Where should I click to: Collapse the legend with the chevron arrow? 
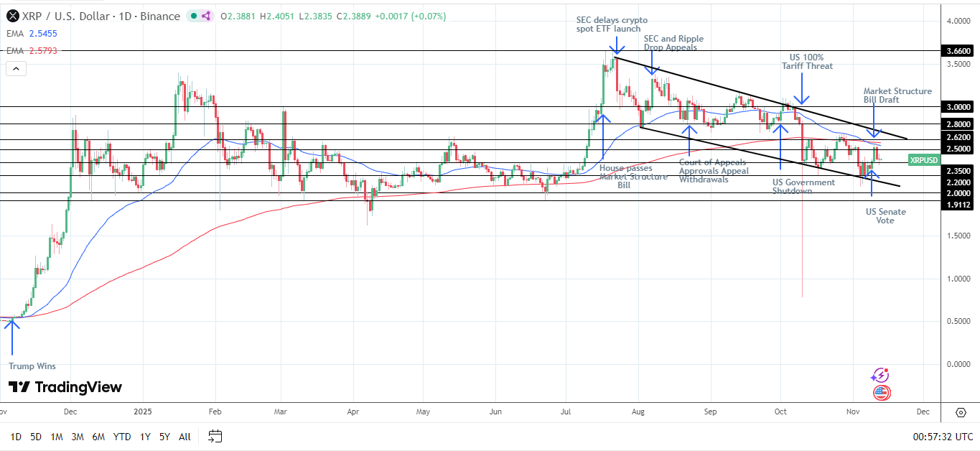pos(15,68)
